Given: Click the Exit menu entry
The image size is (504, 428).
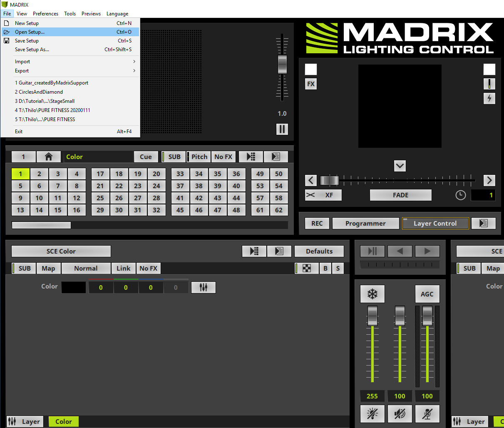Looking at the screenshot, I should [70, 132].
